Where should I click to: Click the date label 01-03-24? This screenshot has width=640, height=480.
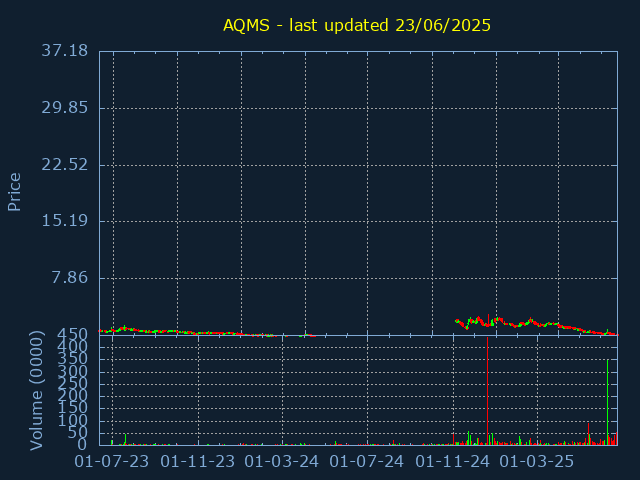point(281,462)
